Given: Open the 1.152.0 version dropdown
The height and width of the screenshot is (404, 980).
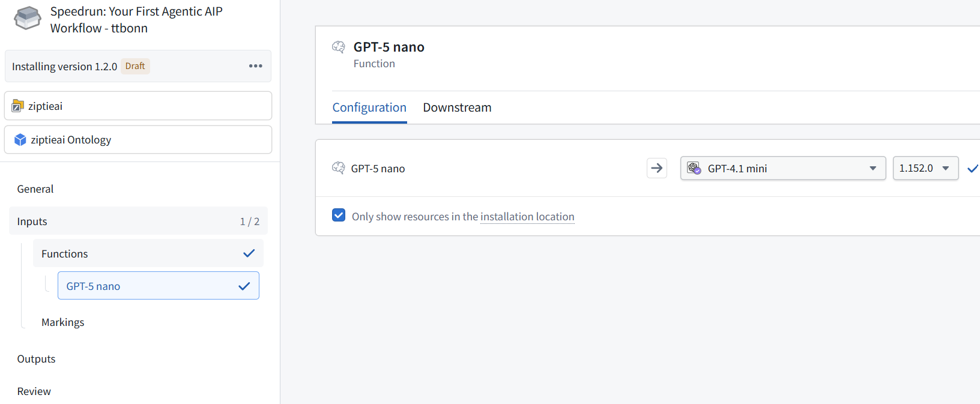Looking at the screenshot, I should click(925, 168).
